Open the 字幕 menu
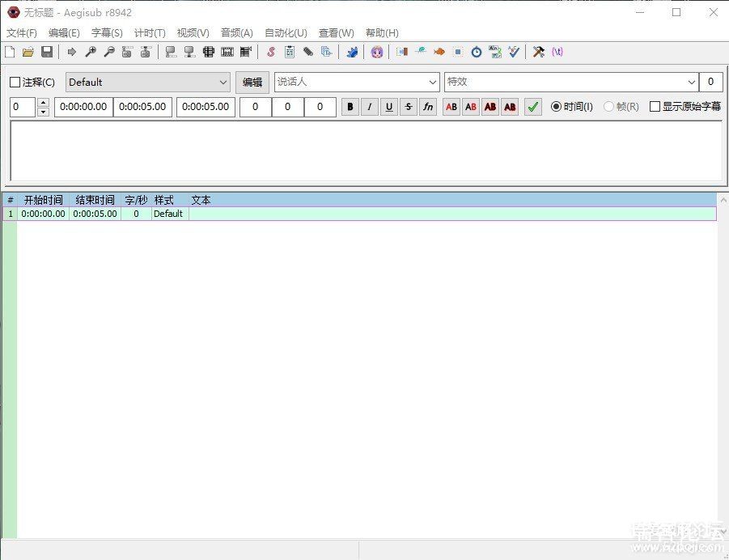 coord(107,33)
